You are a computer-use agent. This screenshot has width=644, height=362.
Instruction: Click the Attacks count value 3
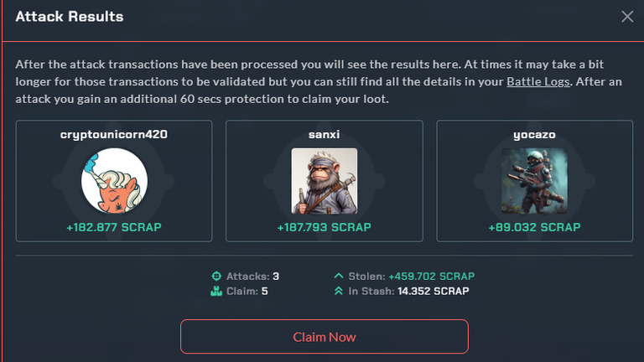tap(276, 277)
